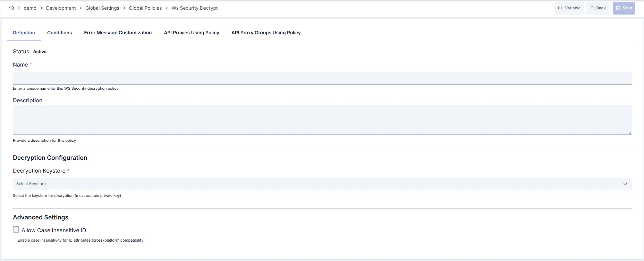Open the demo breadcrumb link
Screen dimensions: 644x261
pos(30,8)
